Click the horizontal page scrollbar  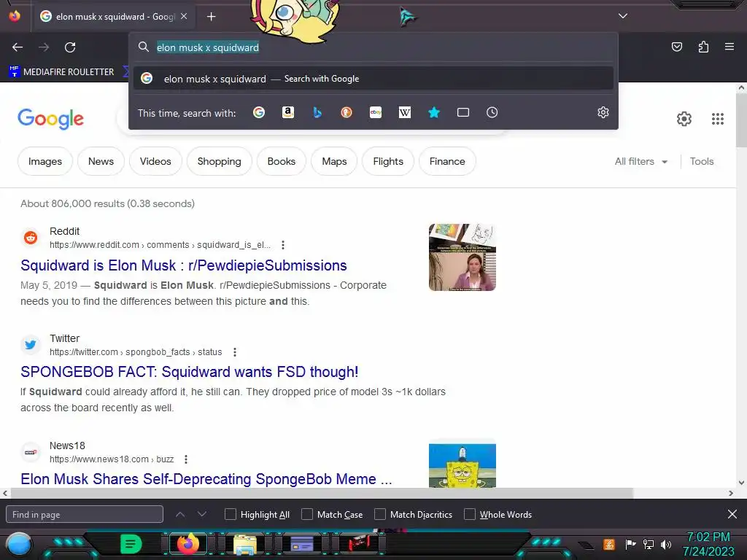(322, 494)
